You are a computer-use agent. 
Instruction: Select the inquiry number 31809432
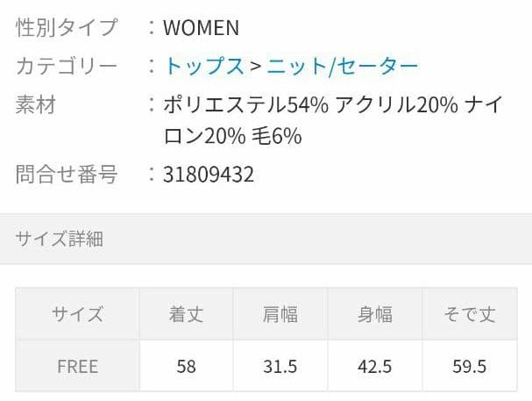point(209,175)
